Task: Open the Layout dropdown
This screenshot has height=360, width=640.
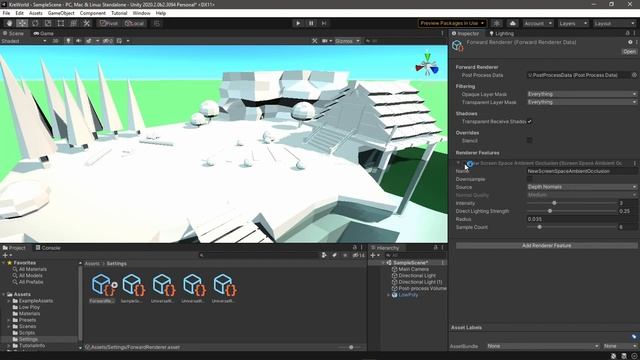Action: coord(614,23)
